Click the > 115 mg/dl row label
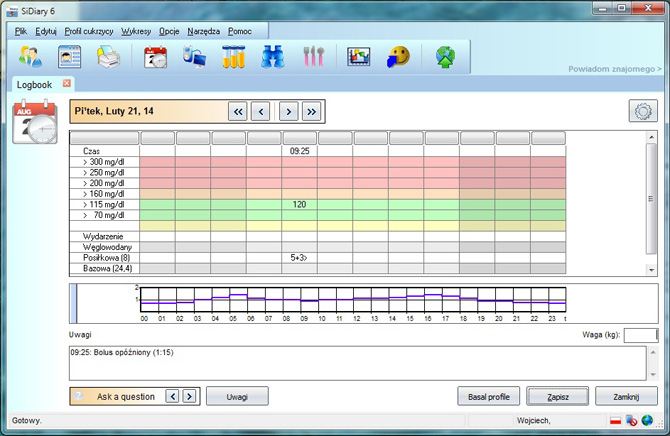The height and width of the screenshot is (436, 670). (104, 204)
